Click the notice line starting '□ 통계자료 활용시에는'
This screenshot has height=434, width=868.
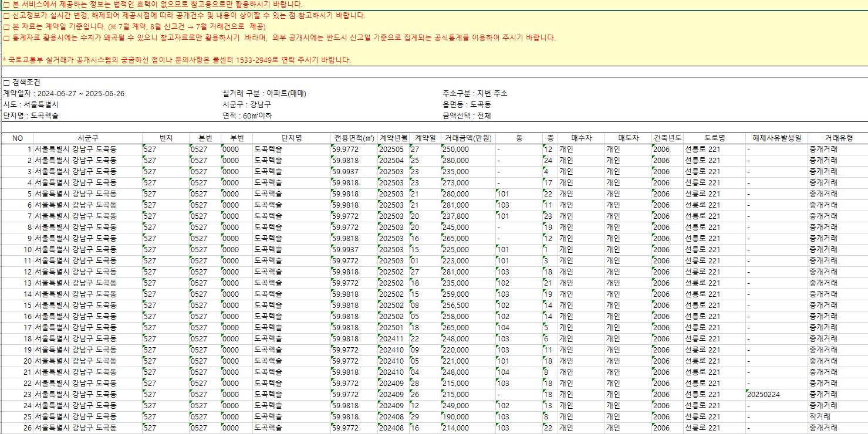(x=279, y=38)
